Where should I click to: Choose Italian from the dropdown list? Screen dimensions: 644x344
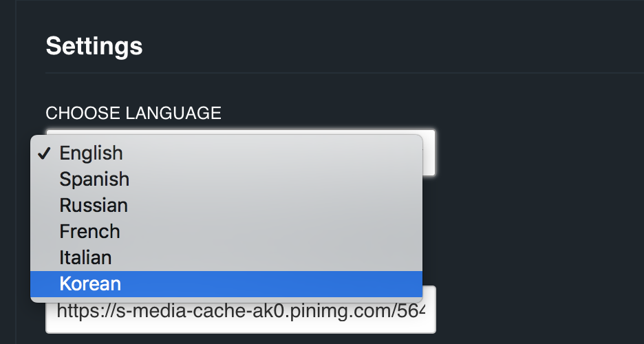click(x=85, y=257)
